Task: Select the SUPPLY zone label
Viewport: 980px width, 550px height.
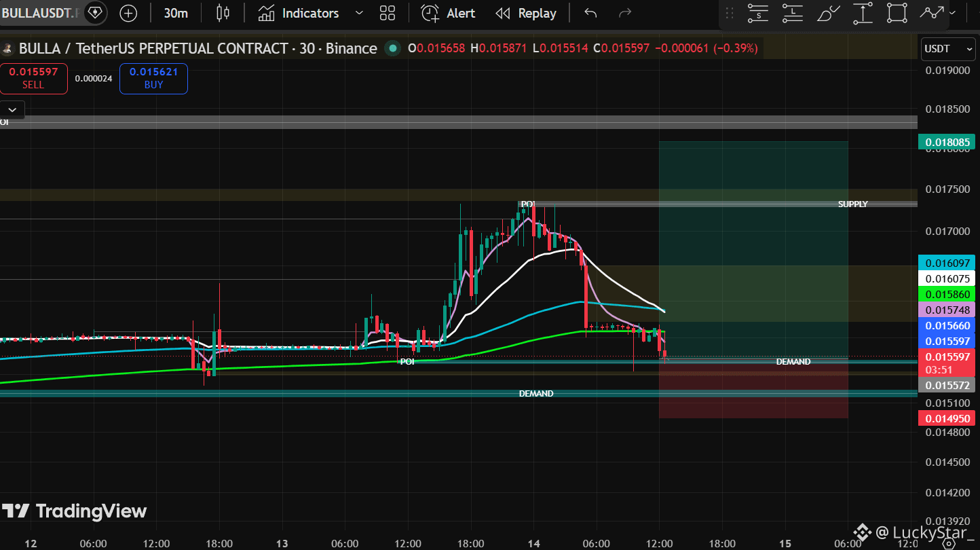Action: tap(852, 204)
